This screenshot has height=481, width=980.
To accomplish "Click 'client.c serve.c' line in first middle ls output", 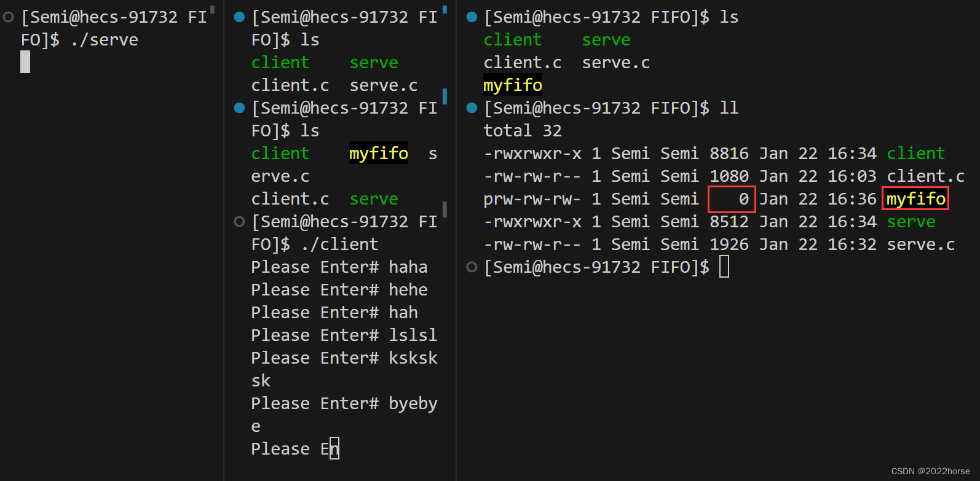I will pyautogui.click(x=334, y=85).
